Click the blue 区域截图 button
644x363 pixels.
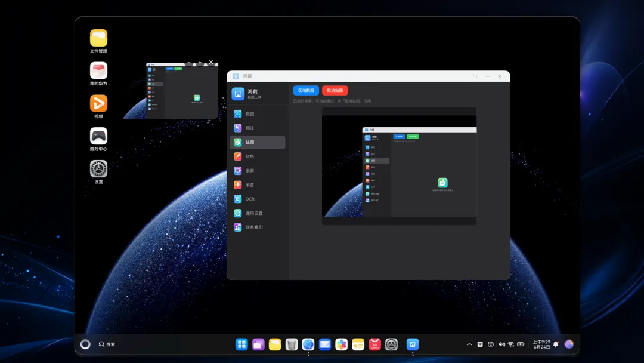point(306,90)
